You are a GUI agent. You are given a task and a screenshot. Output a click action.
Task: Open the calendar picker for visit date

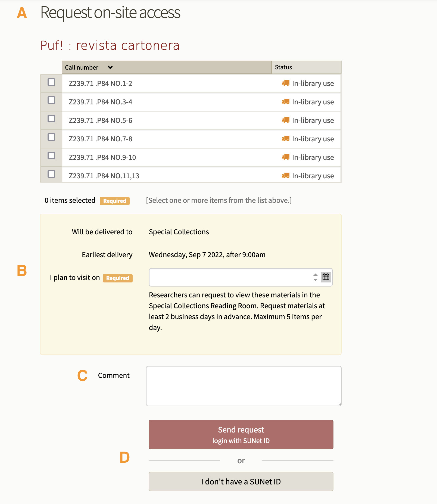coord(326,277)
